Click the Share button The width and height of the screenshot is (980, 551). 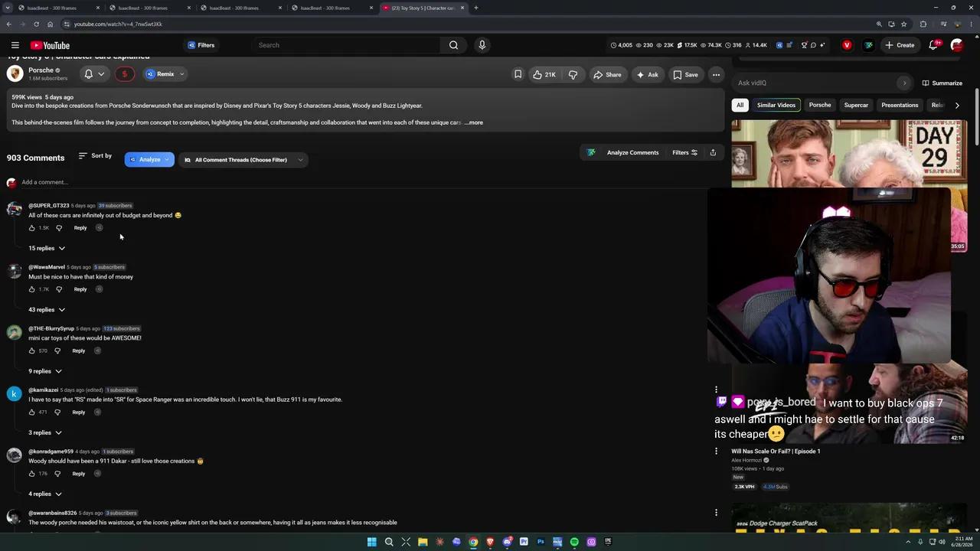pos(606,74)
